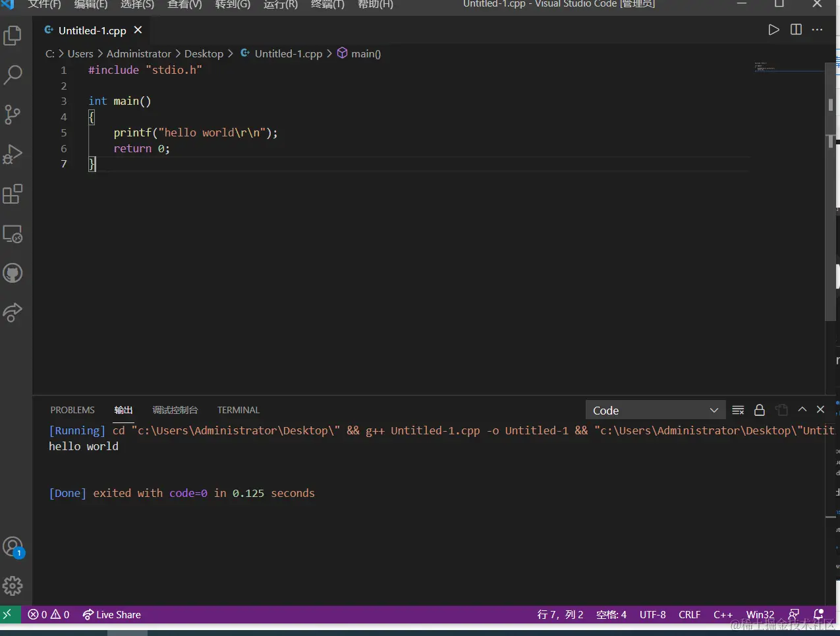Viewport: 840px width, 636px height.
Task: Start a Live Share session
Action: click(111, 614)
